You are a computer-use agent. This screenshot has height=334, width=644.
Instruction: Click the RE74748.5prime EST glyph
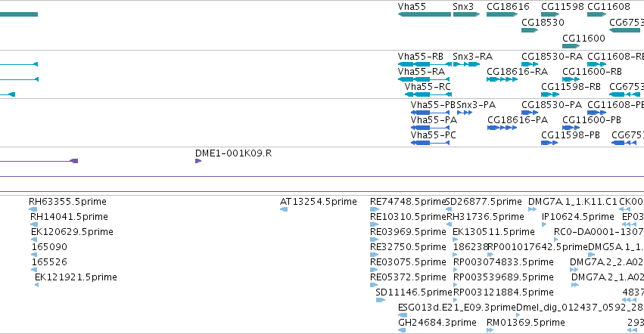point(374,209)
